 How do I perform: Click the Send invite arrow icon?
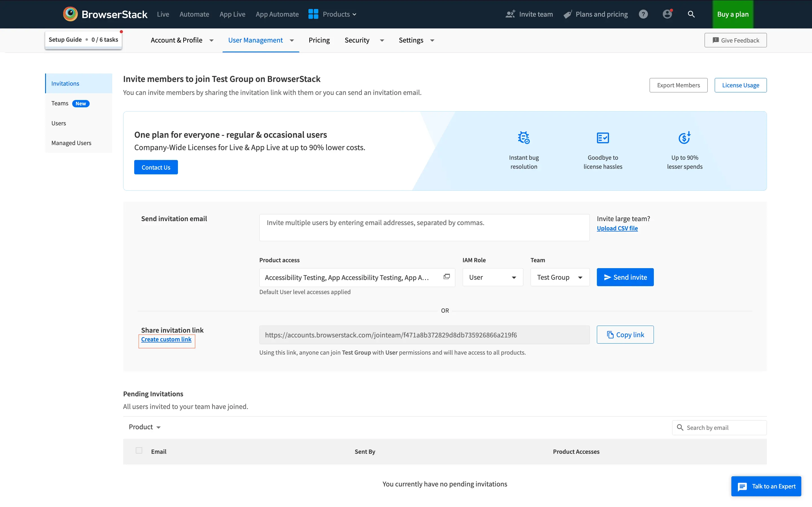(607, 277)
